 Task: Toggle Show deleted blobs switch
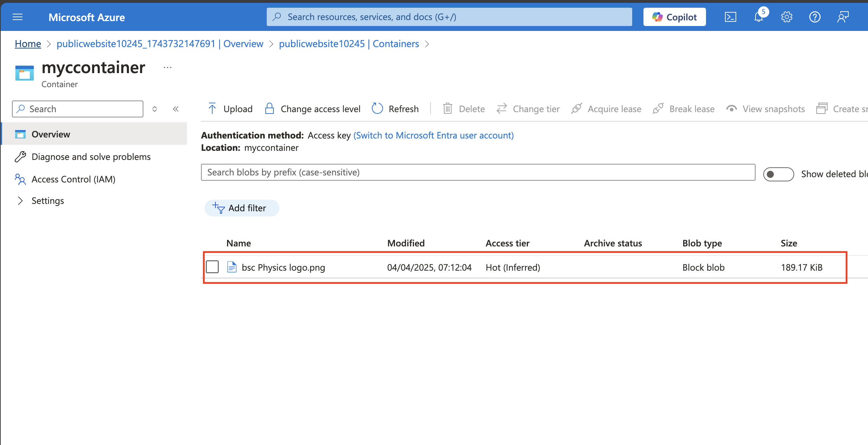[x=778, y=174]
